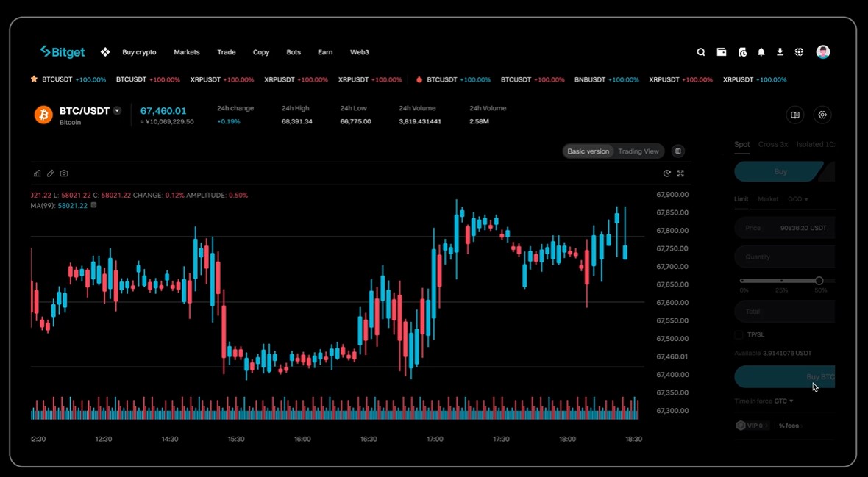This screenshot has width=868, height=477.
Task: Click the Buy BTC submit button
Action: (784, 377)
